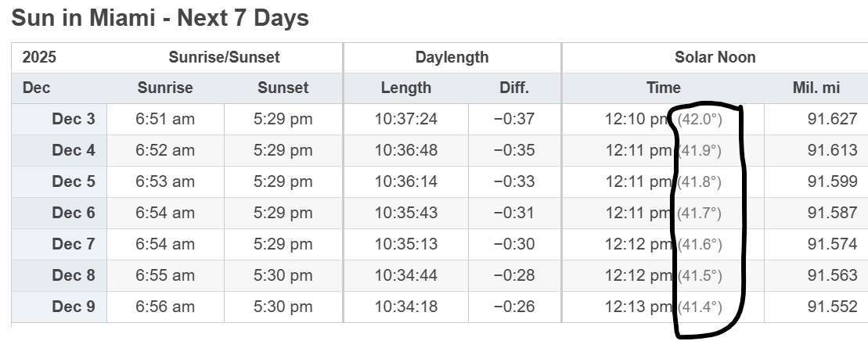
Task: Click the −0:37 difference value
Action: 514,119
